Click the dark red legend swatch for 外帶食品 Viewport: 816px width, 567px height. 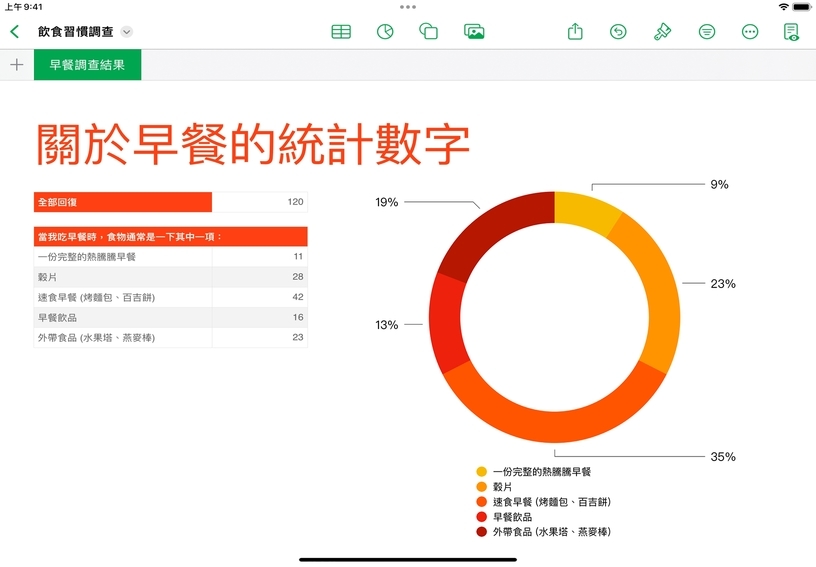pos(481,532)
